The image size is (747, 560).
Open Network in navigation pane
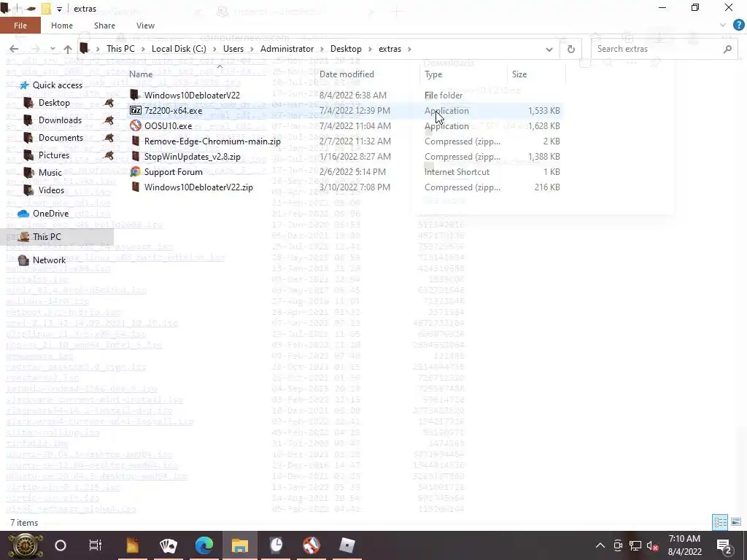pyautogui.click(x=49, y=260)
